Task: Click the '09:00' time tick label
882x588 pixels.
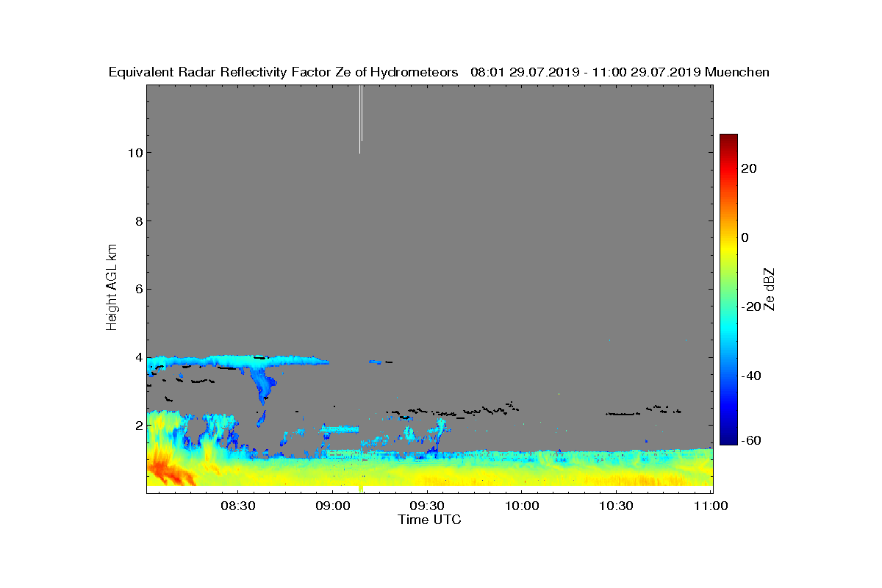Action: 331,506
